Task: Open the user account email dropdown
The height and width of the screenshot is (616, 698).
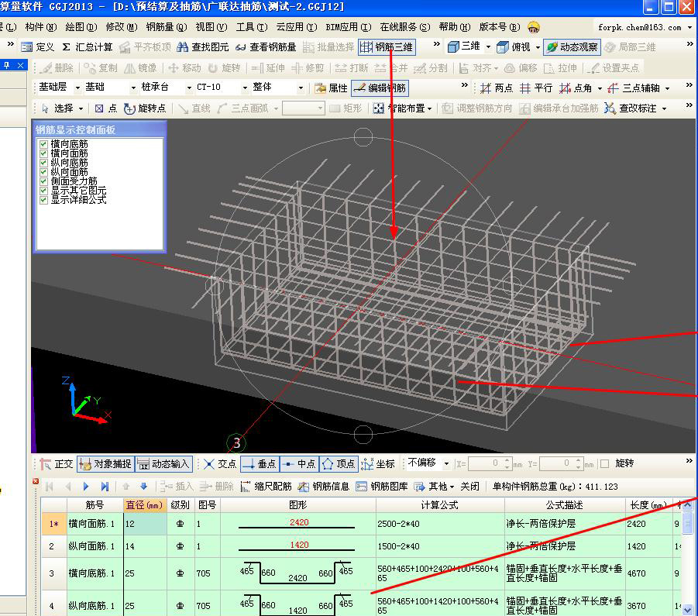Action: pos(689,28)
